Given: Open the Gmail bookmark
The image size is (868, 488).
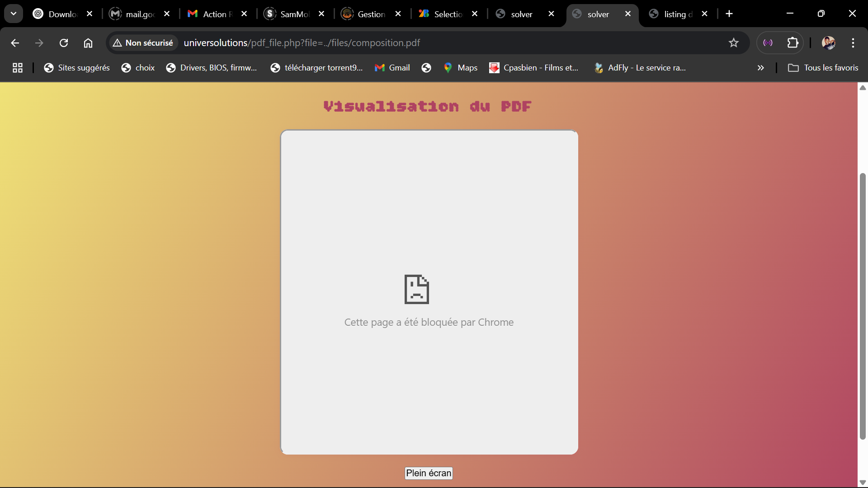Looking at the screenshot, I should tap(392, 68).
